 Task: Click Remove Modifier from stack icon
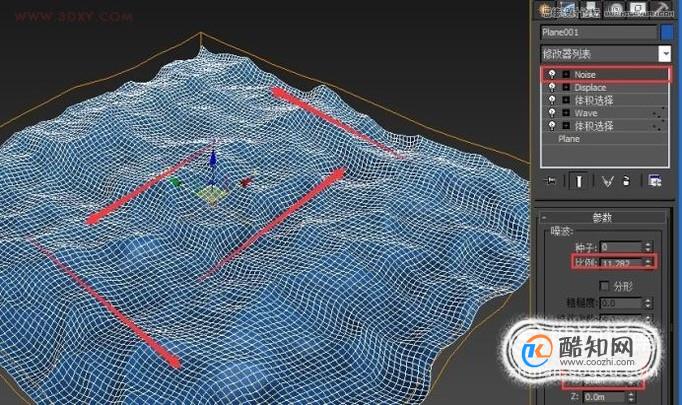click(626, 181)
